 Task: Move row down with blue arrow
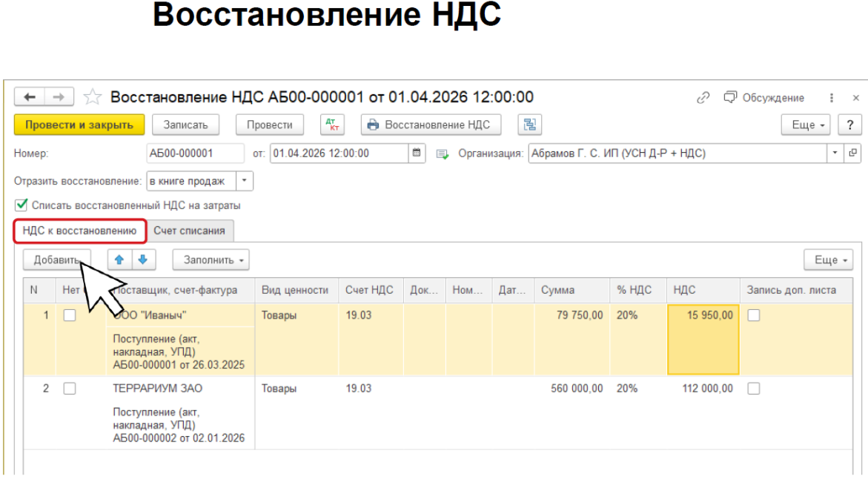[x=142, y=260]
